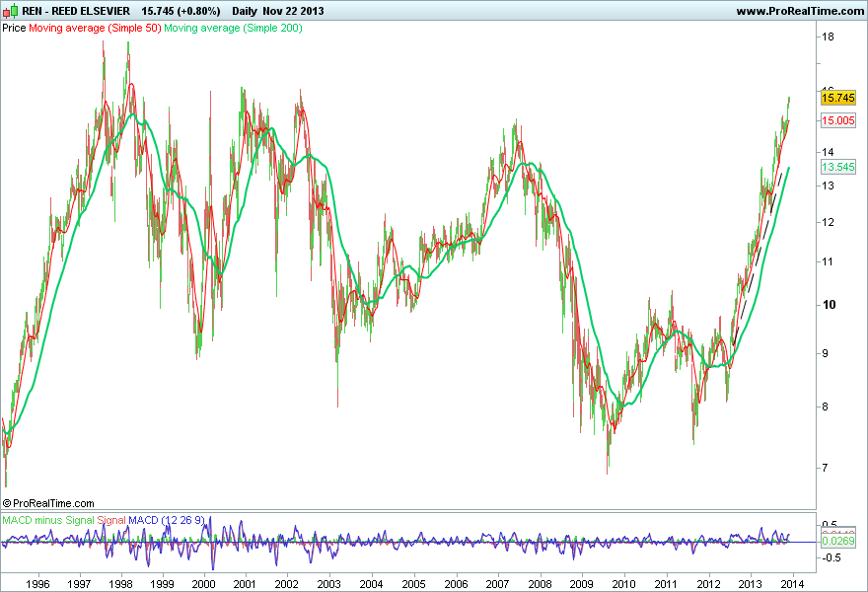
Task: Click the black dashed trendline in 2013
Action: click(758, 259)
